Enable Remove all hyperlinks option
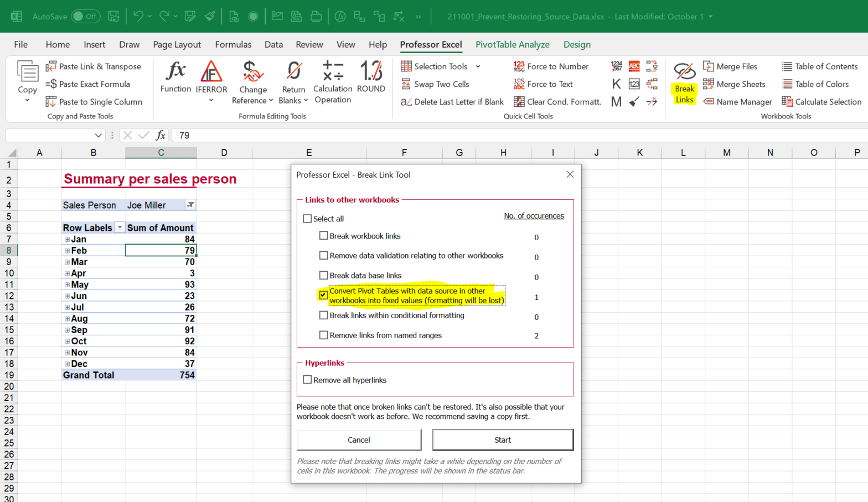Viewport: 868px width, 502px height. [308, 380]
